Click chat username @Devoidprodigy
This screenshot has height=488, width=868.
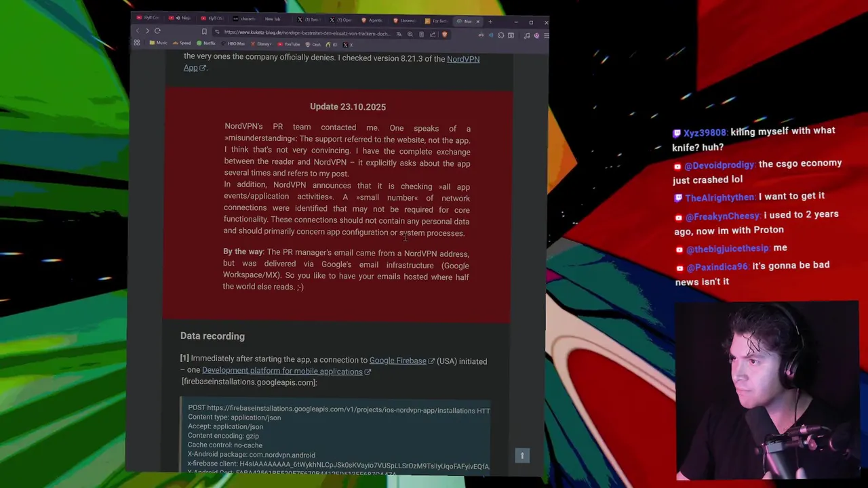[719, 165]
